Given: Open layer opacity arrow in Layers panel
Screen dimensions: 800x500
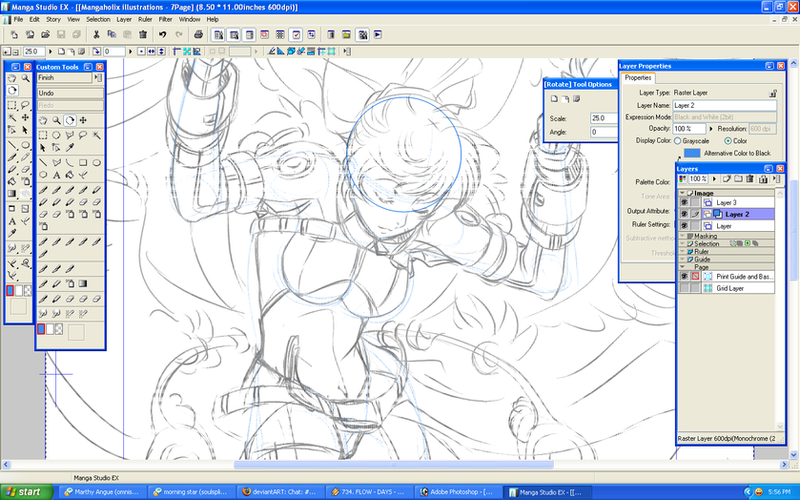Looking at the screenshot, I should [x=714, y=179].
